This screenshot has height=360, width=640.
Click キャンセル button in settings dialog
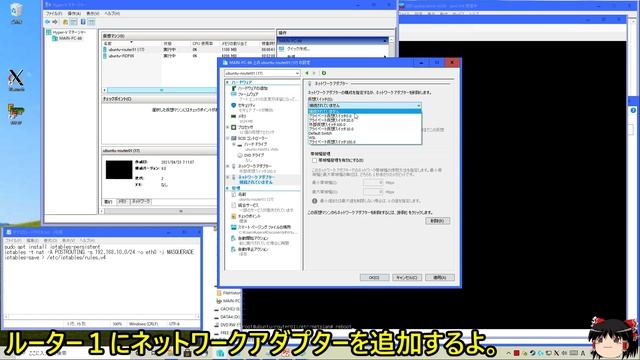pos(407,278)
